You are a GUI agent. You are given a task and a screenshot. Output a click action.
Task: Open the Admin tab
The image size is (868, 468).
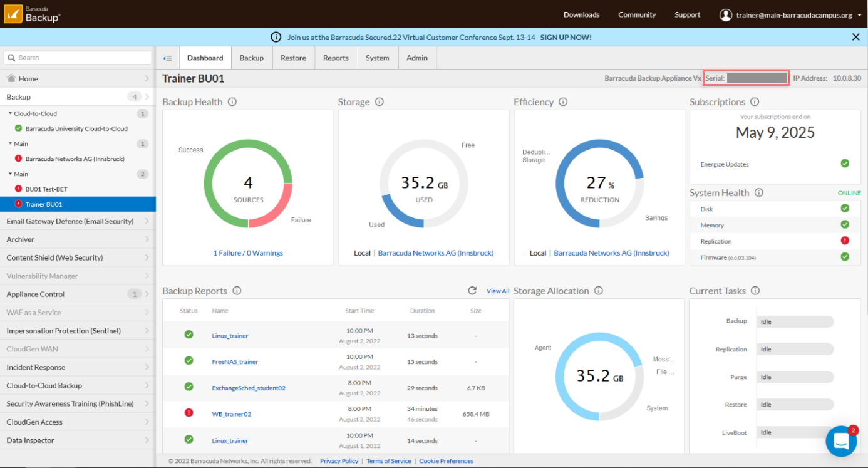coord(417,58)
